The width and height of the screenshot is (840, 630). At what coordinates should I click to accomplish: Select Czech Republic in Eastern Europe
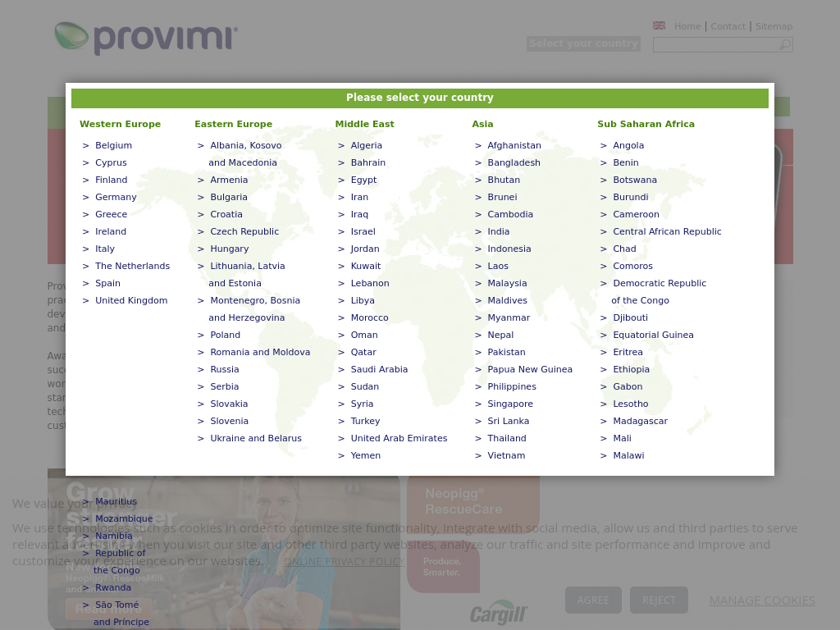pos(244,231)
